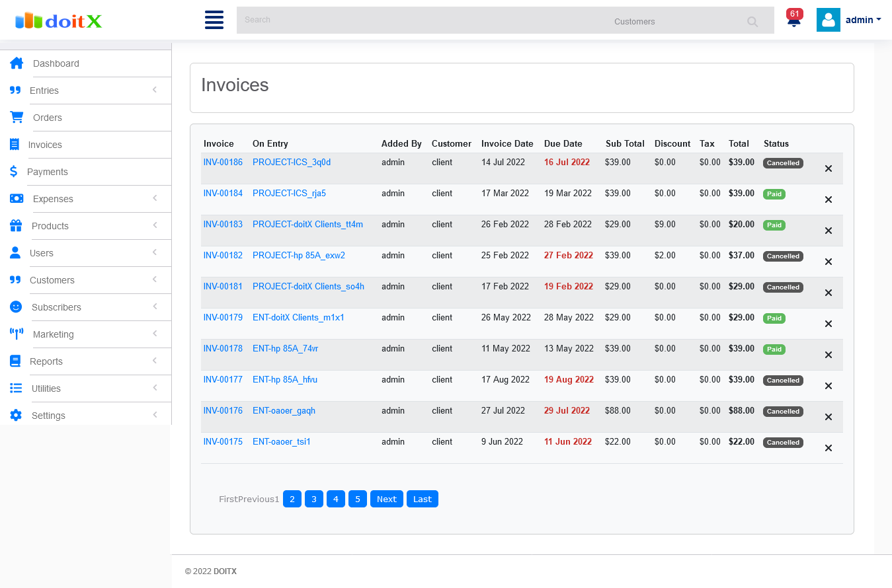Open entry link PROJECT-doitX Clients_tt4m
Viewport: 892px width, 588px height.
(x=307, y=225)
